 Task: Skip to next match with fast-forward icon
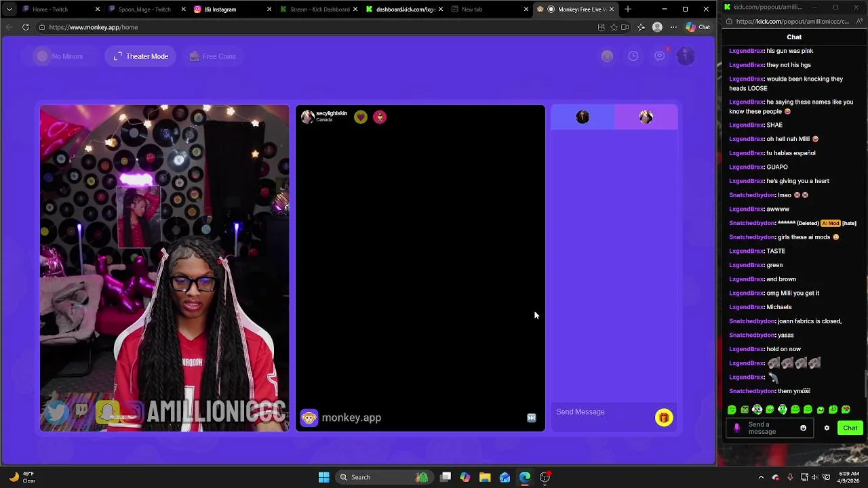click(532, 418)
